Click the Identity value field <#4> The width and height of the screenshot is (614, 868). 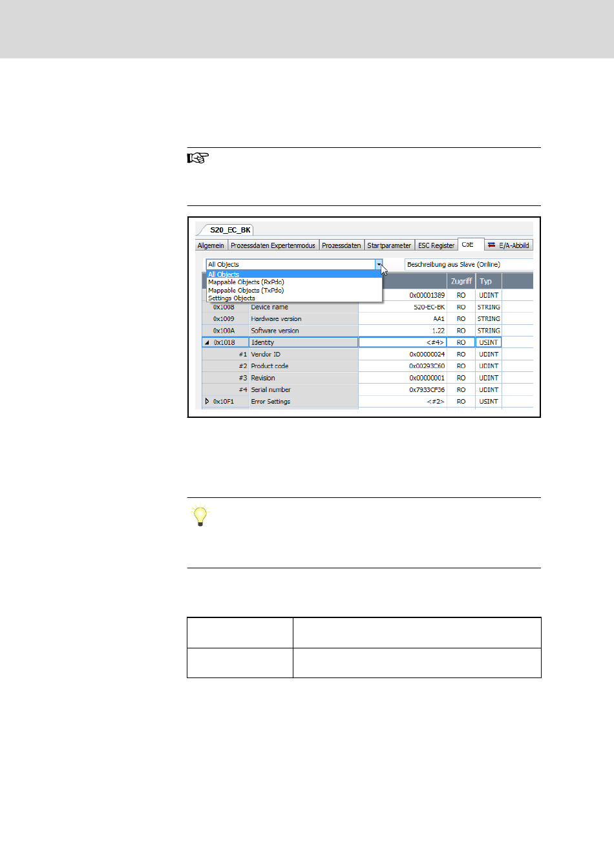(x=402, y=343)
